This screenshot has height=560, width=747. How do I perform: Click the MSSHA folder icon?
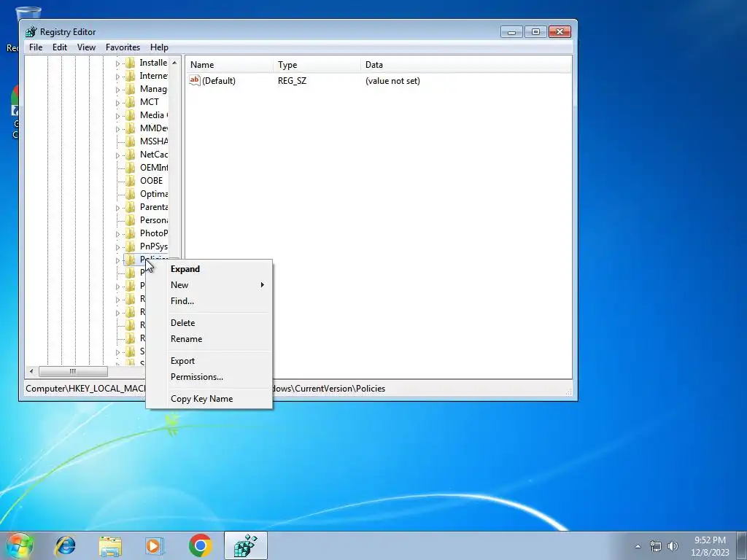pyautogui.click(x=130, y=141)
